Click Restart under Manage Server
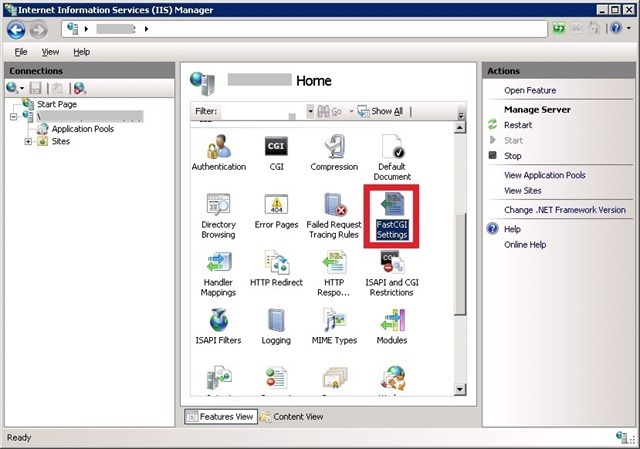This screenshot has height=449, width=640. pyautogui.click(x=518, y=125)
